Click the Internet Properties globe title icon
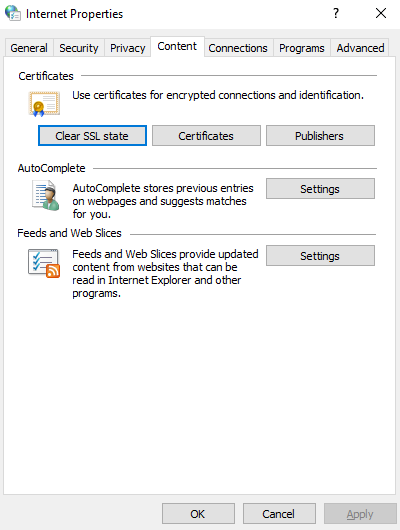The image size is (400, 530). [x=13, y=13]
